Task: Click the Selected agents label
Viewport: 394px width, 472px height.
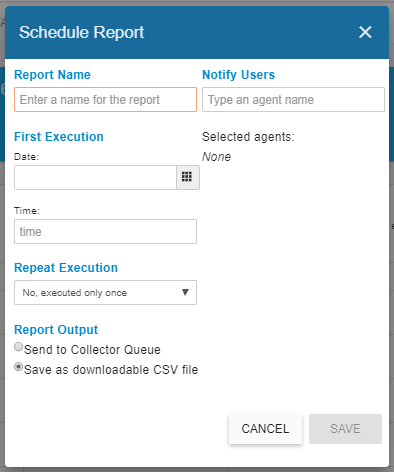Action: click(248, 137)
